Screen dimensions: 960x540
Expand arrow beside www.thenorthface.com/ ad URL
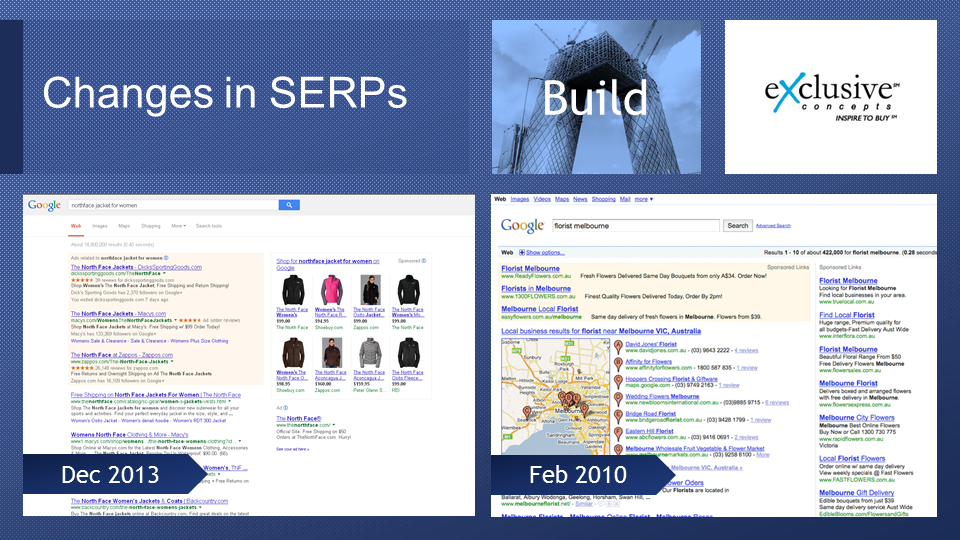pyautogui.click(x=334, y=425)
